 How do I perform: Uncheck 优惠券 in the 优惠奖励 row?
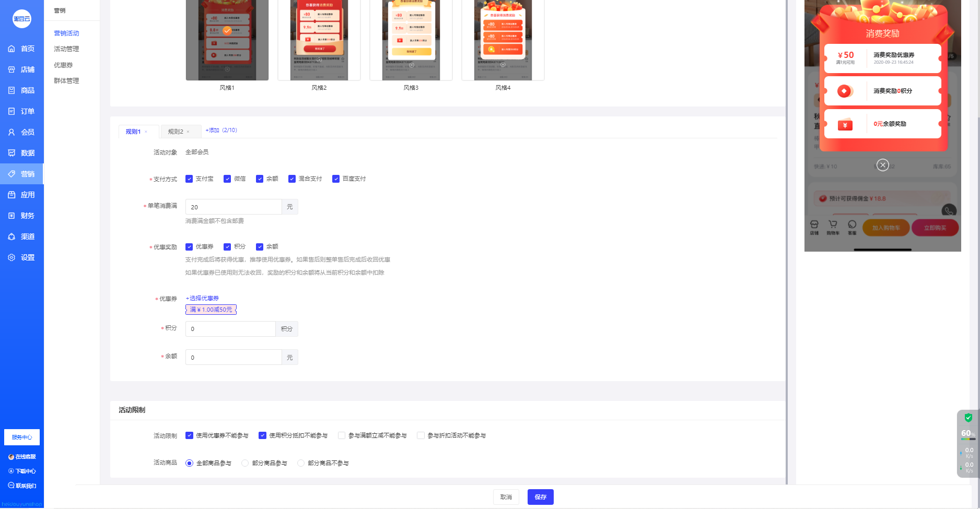189,247
